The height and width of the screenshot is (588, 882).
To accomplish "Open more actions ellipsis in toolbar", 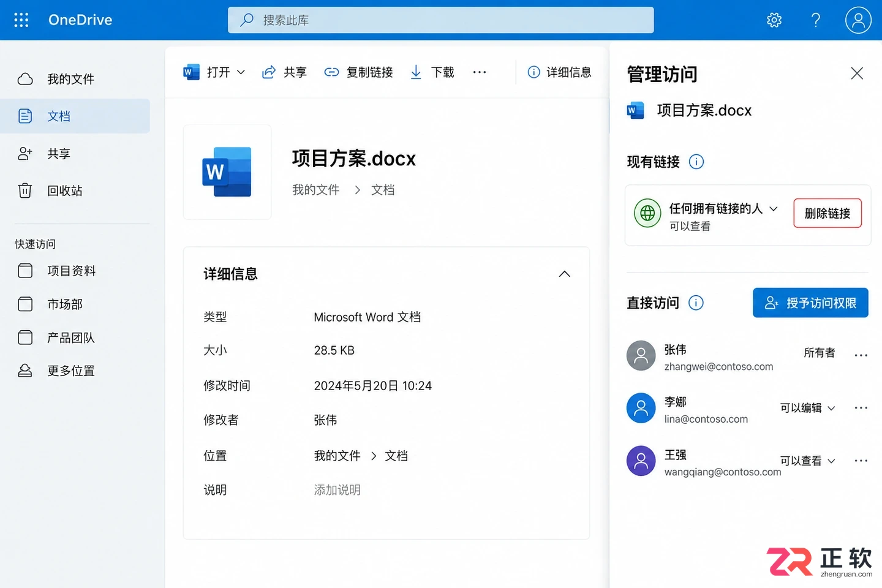I will click(480, 72).
